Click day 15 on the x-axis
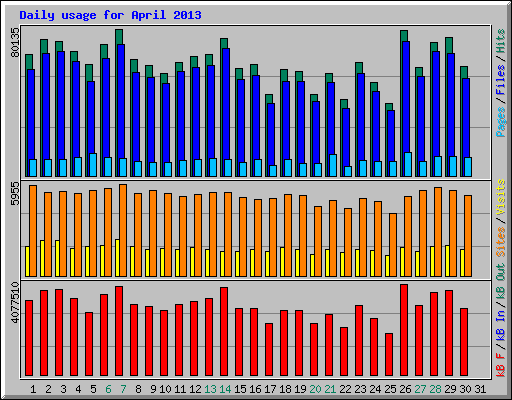The width and height of the screenshot is (512, 400). coord(240,389)
